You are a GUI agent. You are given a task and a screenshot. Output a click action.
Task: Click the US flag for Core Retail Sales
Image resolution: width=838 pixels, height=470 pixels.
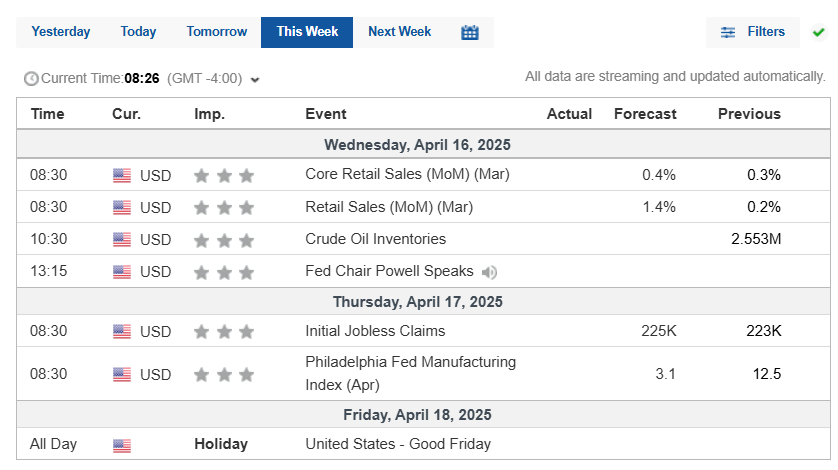(x=122, y=176)
